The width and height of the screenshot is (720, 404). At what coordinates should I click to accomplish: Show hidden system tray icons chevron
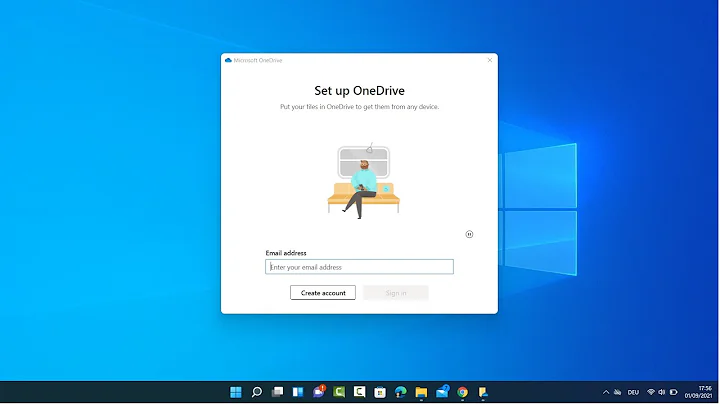tap(606, 392)
